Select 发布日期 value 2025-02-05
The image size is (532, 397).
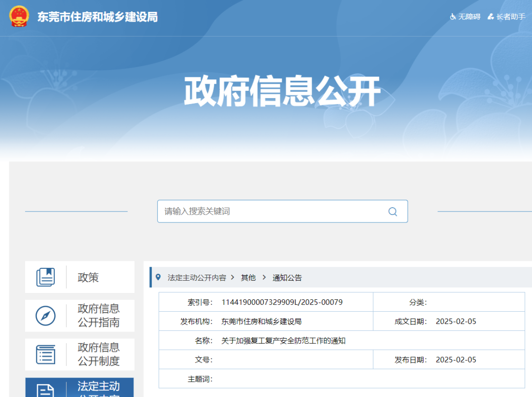click(456, 360)
